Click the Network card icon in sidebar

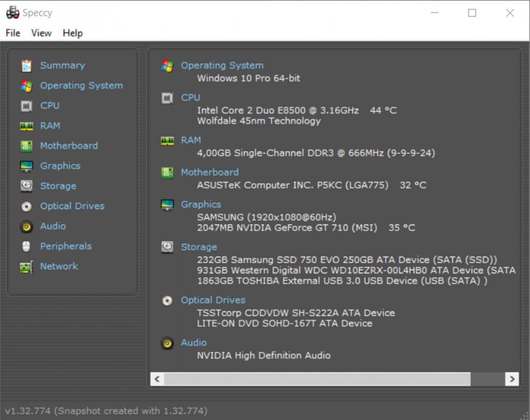pyautogui.click(x=26, y=266)
